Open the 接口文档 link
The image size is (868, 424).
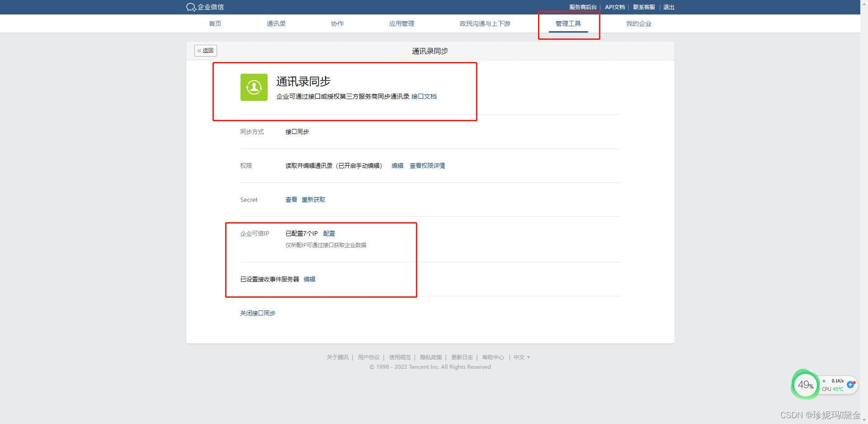[424, 96]
